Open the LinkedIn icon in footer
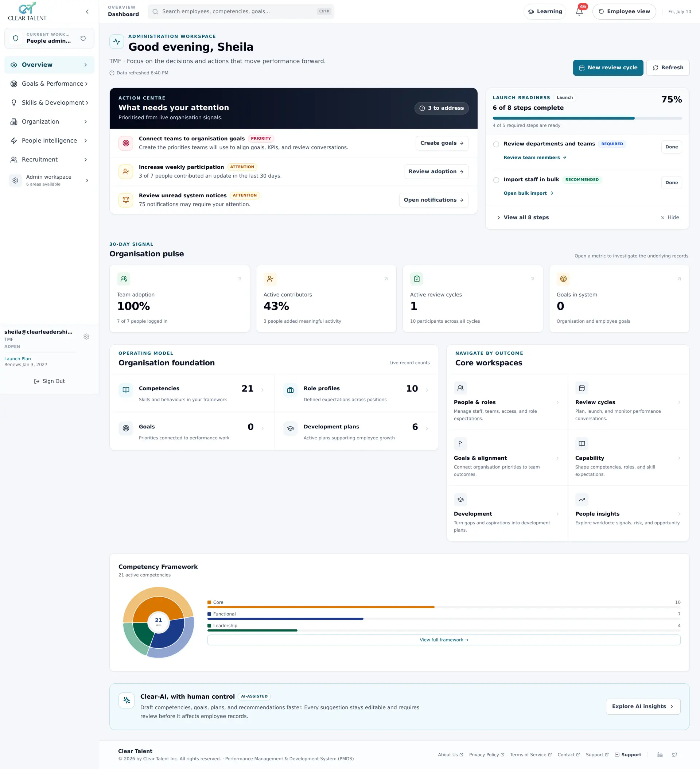This screenshot has width=700, height=769. pyautogui.click(x=660, y=754)
